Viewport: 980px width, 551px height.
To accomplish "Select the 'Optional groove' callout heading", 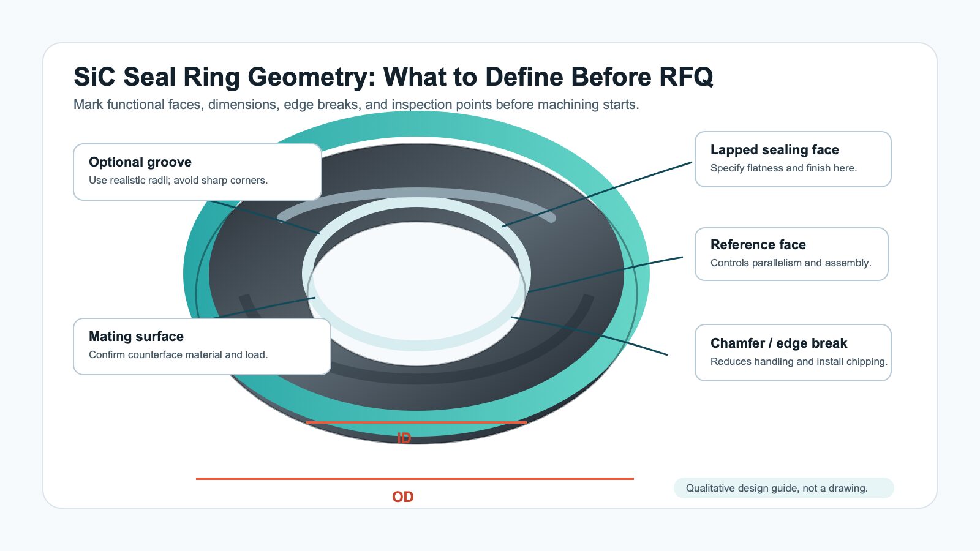I will (140, 162).
